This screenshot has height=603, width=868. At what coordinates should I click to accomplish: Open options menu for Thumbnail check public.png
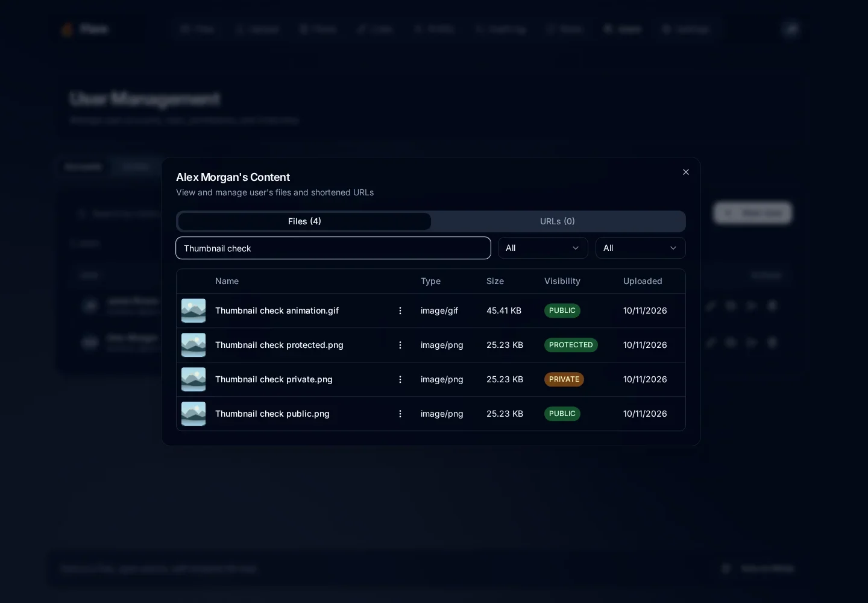pyautogui.click(x=400, y=414)
